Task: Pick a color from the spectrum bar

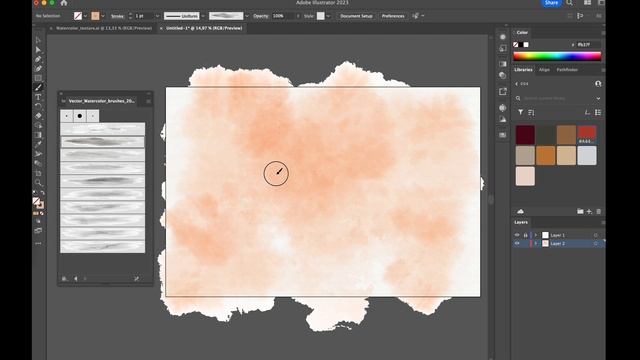Action: (x=557, y=56)
